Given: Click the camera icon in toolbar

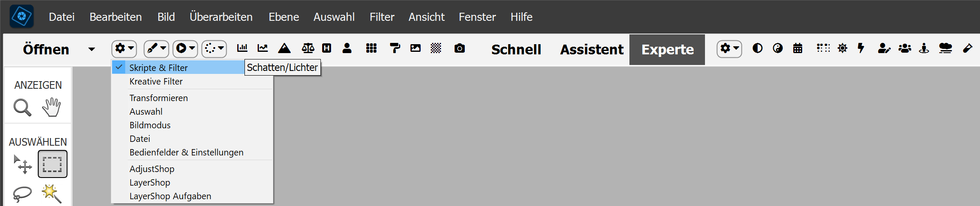Looking at the screenshot, I should 459,48.
